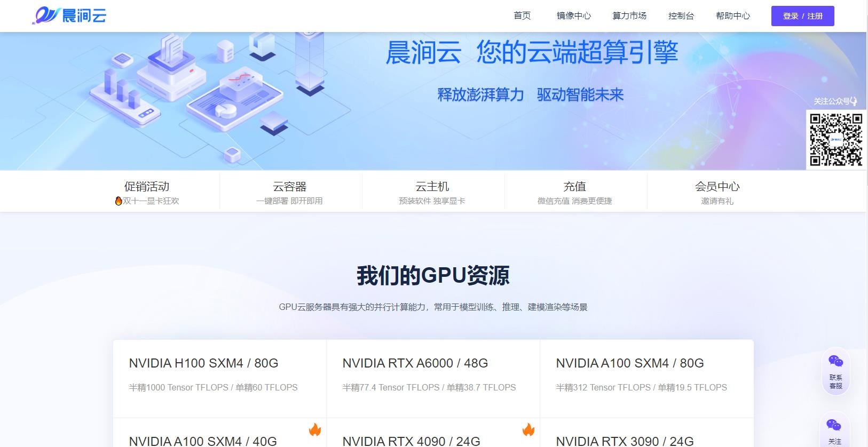The height and width of the screenshot is (447, 868).
Task: Open 算力市场 menu item
Action: (x=629, y=16)
